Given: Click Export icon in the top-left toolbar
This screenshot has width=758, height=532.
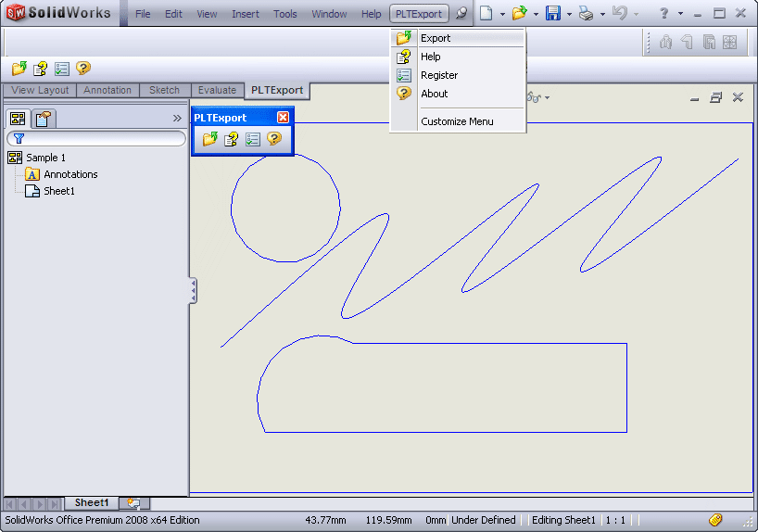Looking at the screenshot, I should click(19, 69).
